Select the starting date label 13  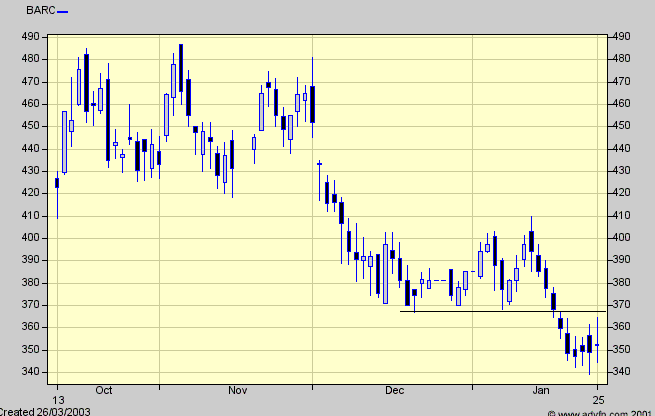coord(57,391)
